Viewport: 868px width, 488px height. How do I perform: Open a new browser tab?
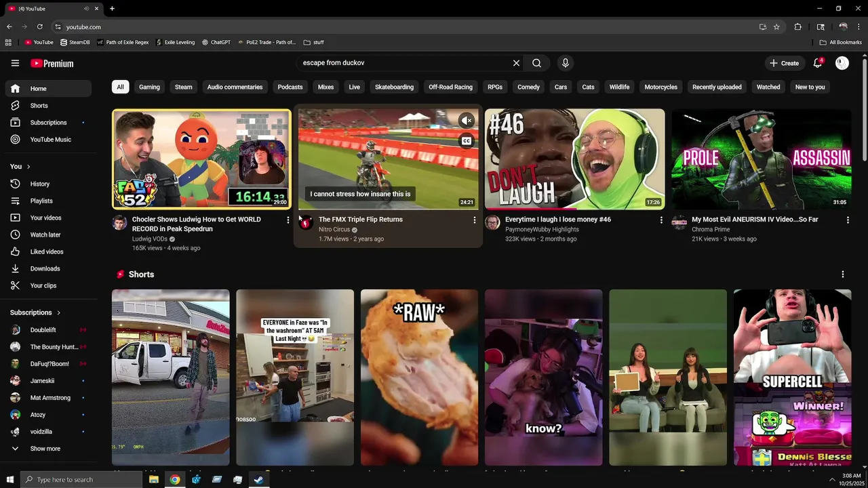click(112, 8)
